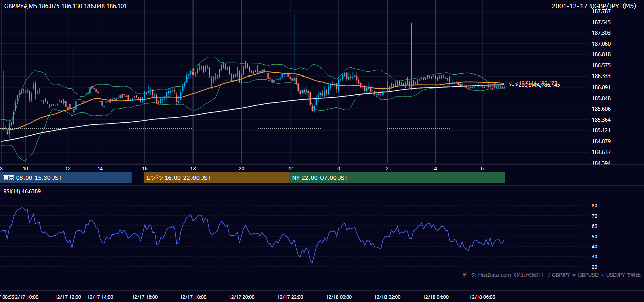Click bottom date label 12/18 00:00
The width and height of the screenshot is (644, 302).
(x=339, y=297)
